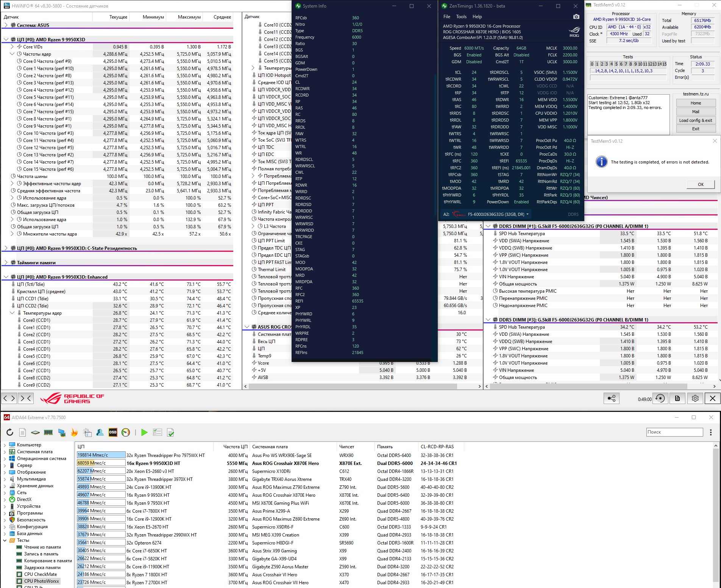Image resolution: width=721 pixels, height=588 pixels.
Task: Click the AIDA64 refresh toolbar icon
Action: click(10, 432)
